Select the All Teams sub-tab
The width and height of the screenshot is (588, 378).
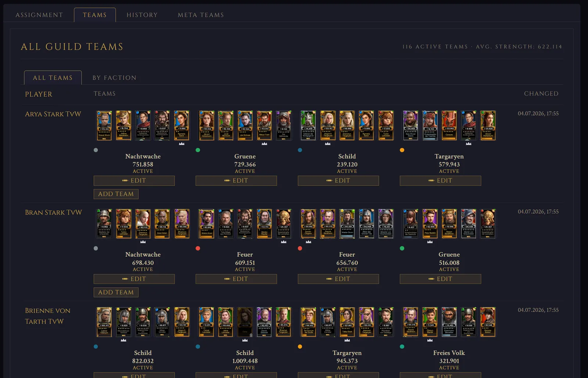(x=53, y=78)
